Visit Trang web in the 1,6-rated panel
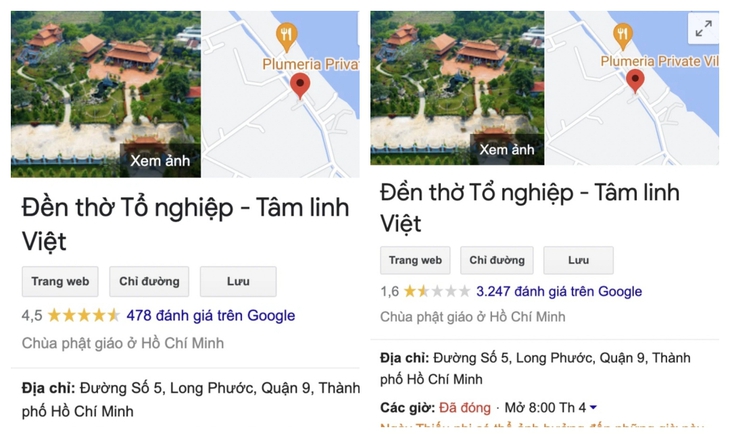This screenshot has width=730, height=438. tap(415, 260)
